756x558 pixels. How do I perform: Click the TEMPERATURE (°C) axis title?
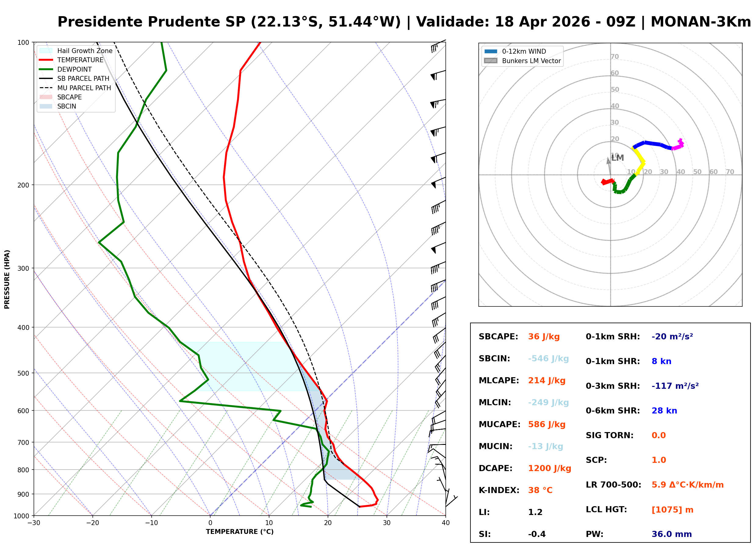[x=239, y=532]
